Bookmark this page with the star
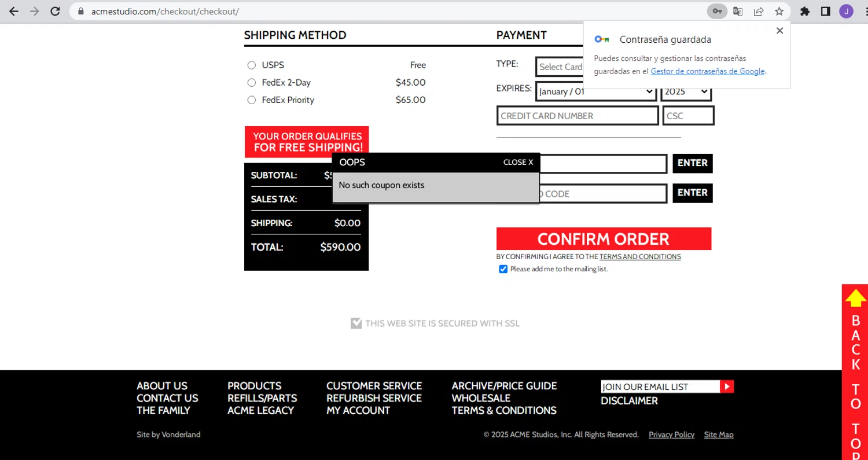Viewport: 868px width, 460px height. tap(779, 11)
